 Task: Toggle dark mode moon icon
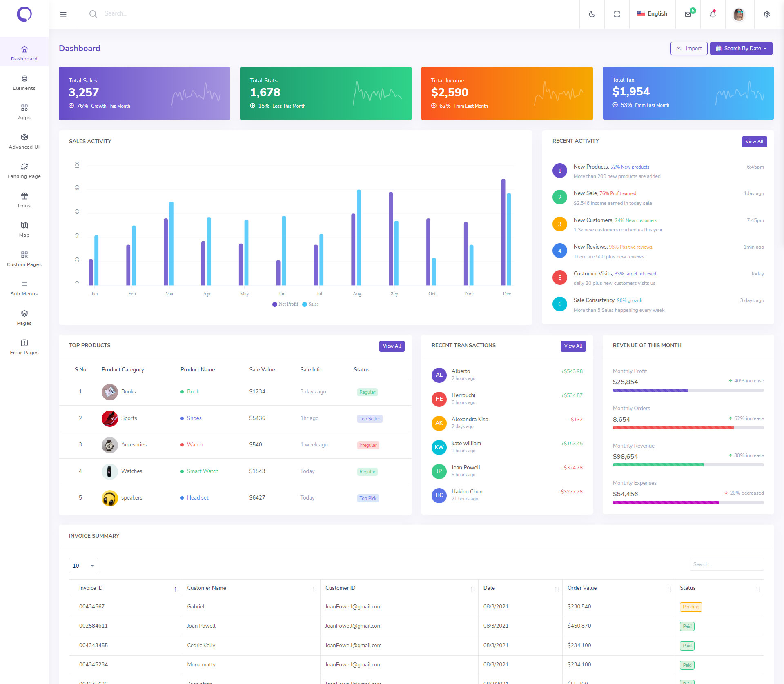(x=592, y=14)
